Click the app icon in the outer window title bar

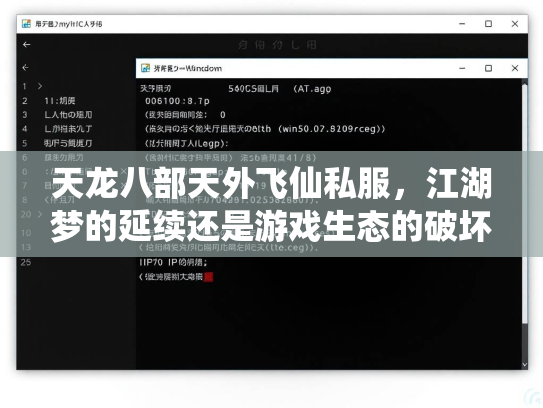tap(26, 24)
